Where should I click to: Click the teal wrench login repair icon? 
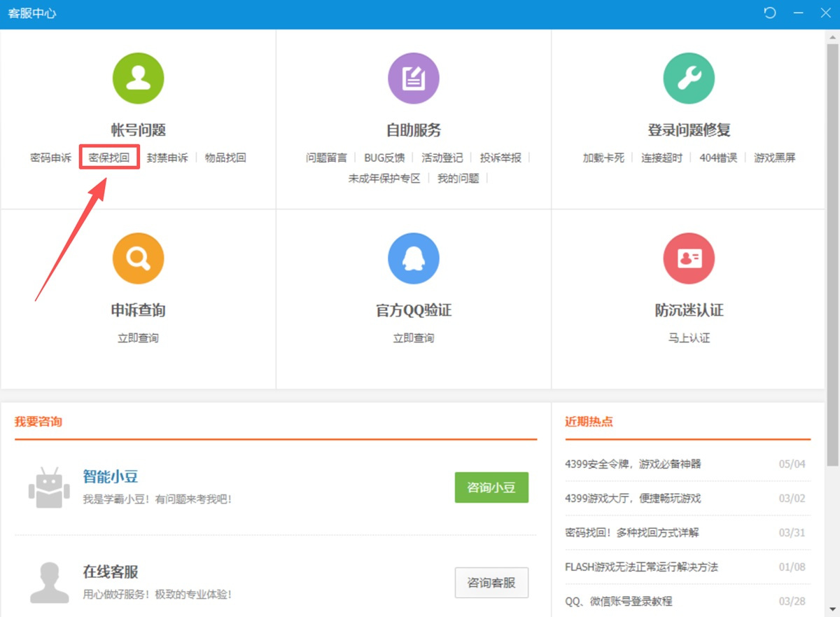pos(689,78)
